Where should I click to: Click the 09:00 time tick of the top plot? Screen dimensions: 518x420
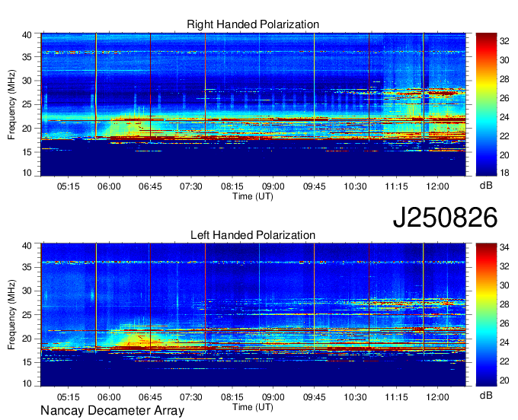[x=273, y=186]
